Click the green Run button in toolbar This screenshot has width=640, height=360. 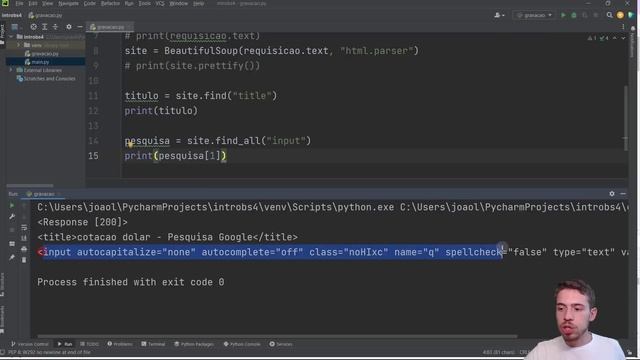point(563,15)
